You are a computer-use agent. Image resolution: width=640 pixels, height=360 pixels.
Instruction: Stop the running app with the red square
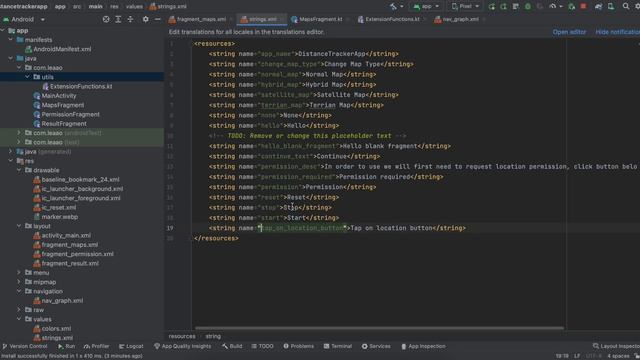pos(583,7)
